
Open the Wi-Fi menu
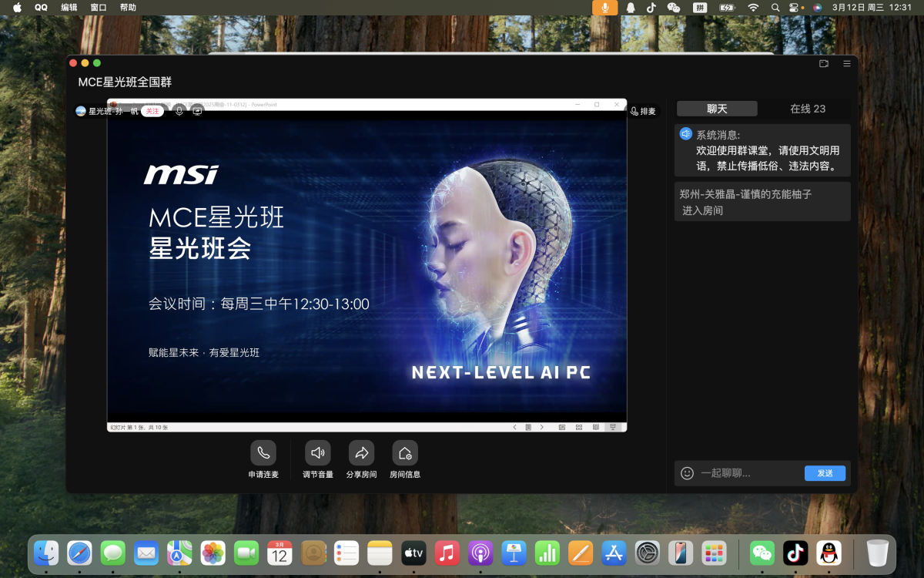(x=753, y=7)
